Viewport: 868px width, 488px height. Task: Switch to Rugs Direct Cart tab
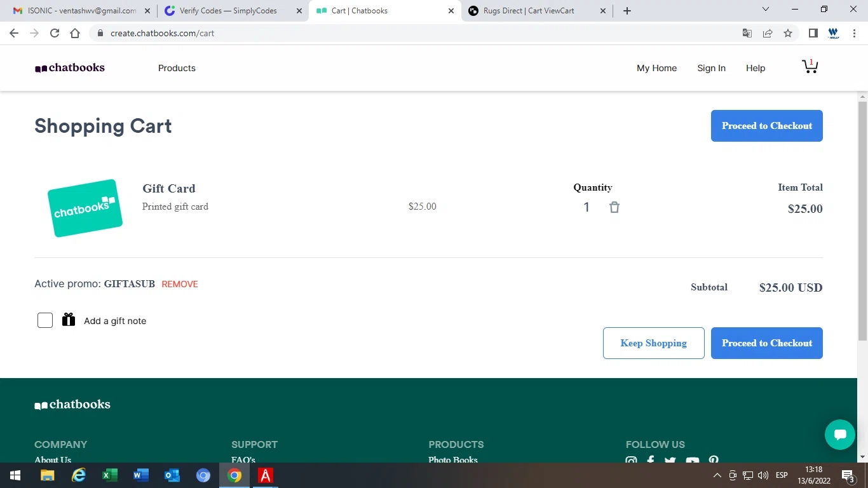pyautogui.click(x=537, y=11)
